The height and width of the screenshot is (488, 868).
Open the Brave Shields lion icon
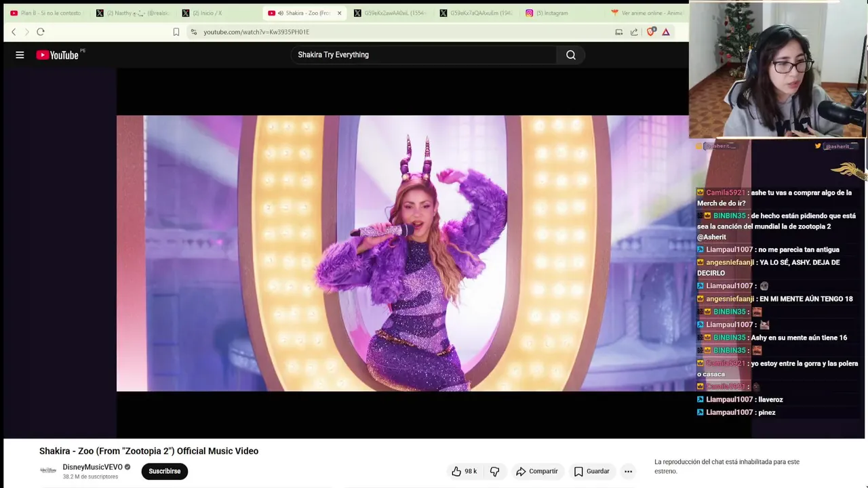tap(651, 32)
